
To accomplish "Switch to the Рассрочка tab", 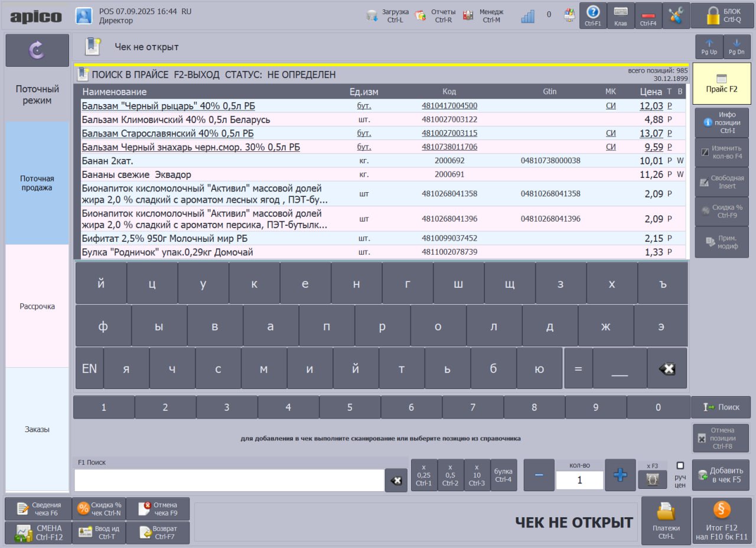I will [x=37, y=306].
